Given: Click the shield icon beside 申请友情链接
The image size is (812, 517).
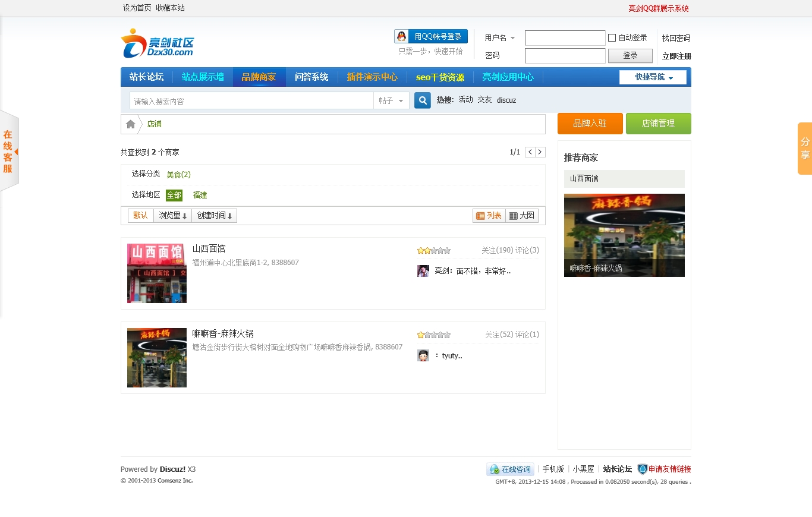Looking at the screenshot, I should coord(643,469).
